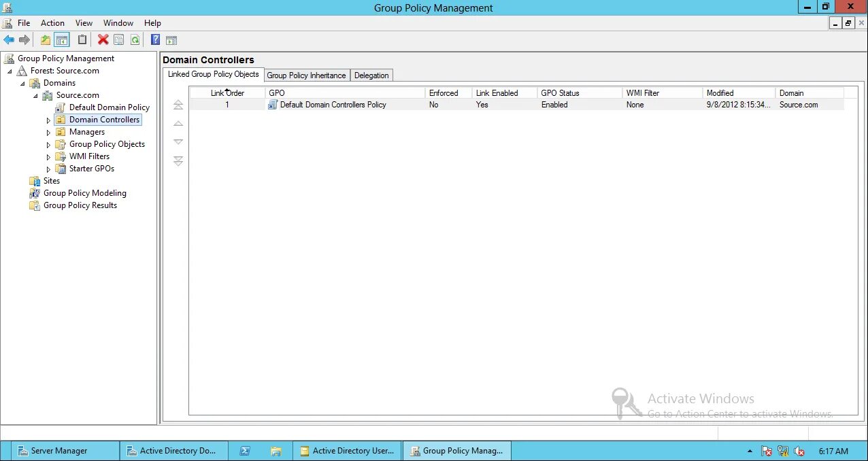Click the Back navigation arrow in the toolbar
Viewport: 868px width, 461px height.
9,39
